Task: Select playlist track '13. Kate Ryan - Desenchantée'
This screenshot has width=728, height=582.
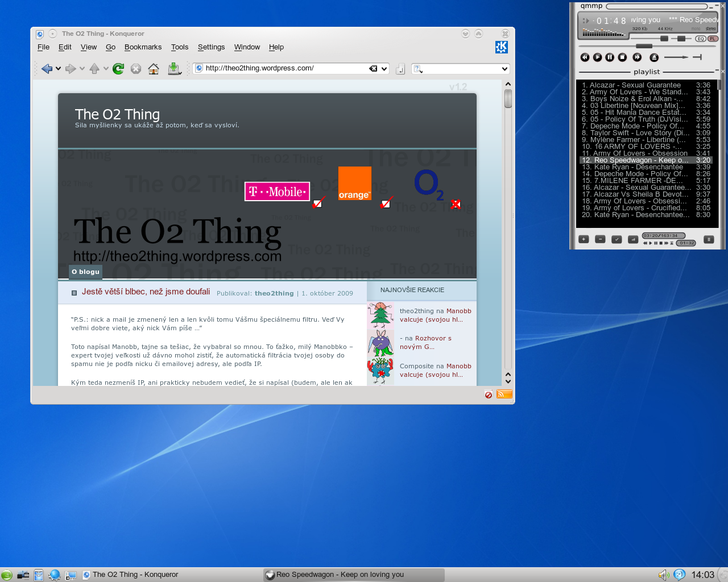Action: (646, 167)
